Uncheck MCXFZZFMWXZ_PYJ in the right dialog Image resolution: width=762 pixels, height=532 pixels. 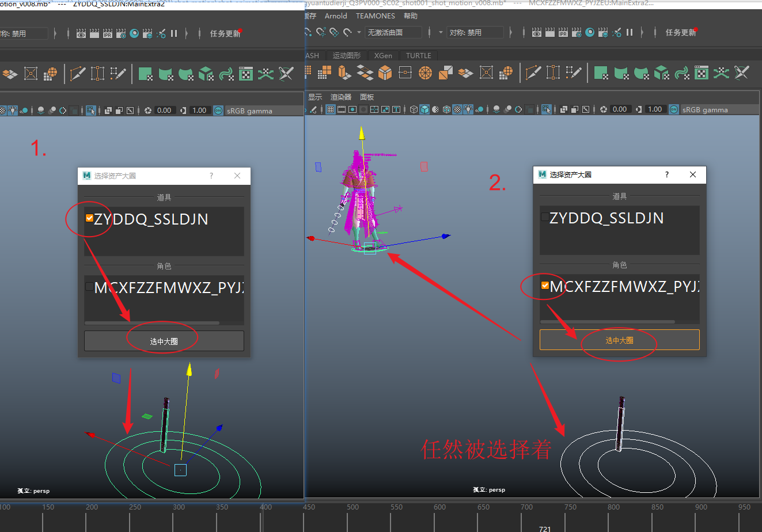point(545,286)
